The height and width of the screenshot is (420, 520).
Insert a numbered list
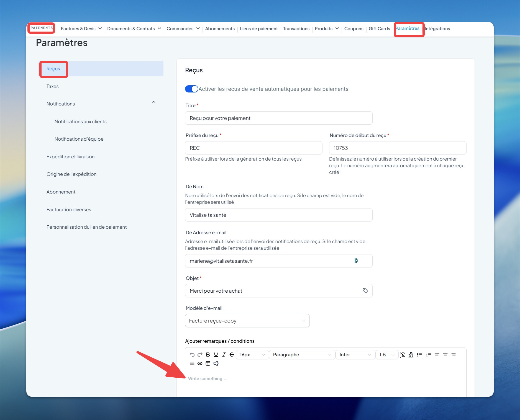click(x=429, y=355)
